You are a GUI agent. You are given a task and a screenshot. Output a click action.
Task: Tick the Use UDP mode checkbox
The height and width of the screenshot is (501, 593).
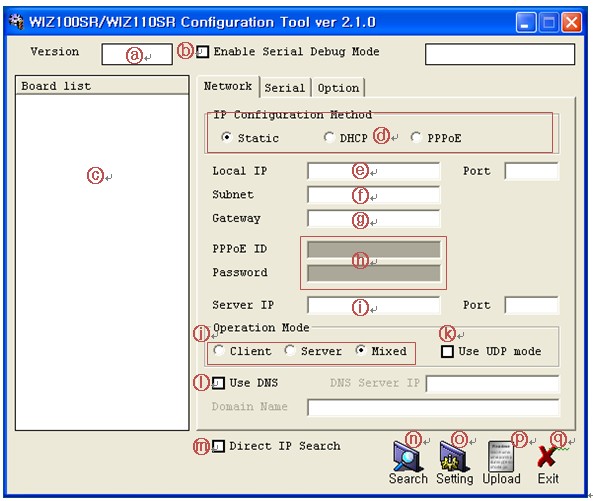pyautogui.click(x=447, y=351)
